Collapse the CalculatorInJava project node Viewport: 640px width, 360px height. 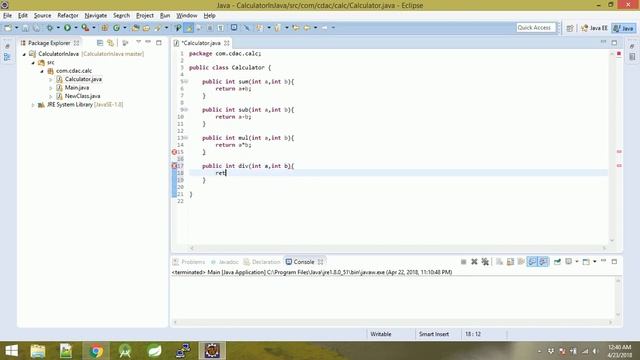(24, 54)
